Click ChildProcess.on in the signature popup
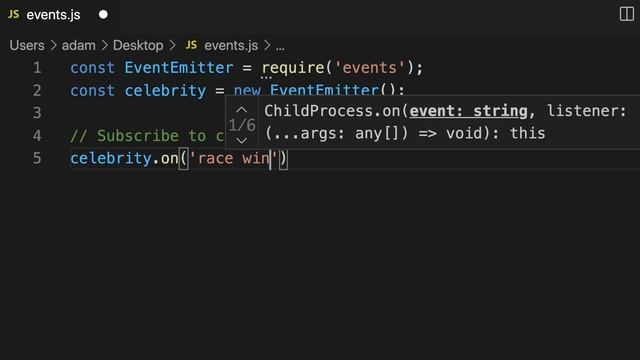The width and height of the screenshot is (640, 360). (x=332, y=111)
